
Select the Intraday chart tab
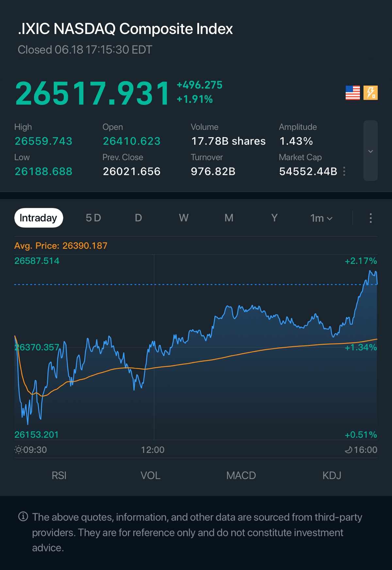[39, 218]
